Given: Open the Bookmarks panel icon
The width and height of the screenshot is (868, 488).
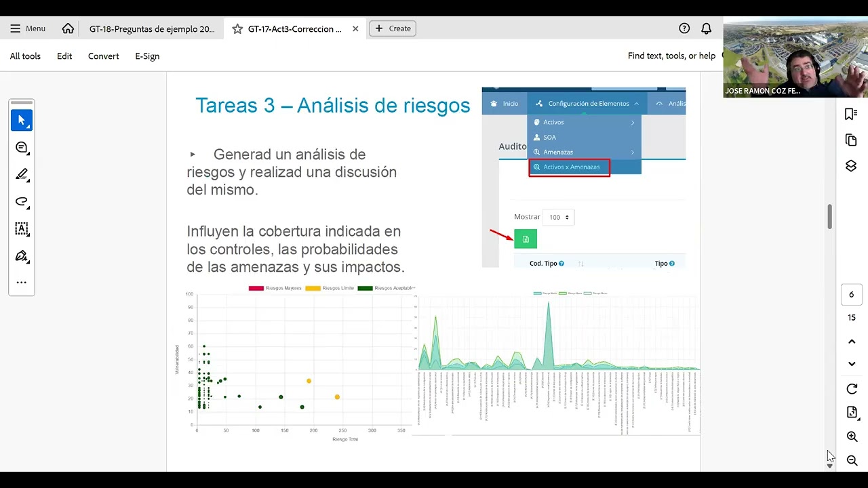Looking at the screenshot, I should click(x=851, y=114).
